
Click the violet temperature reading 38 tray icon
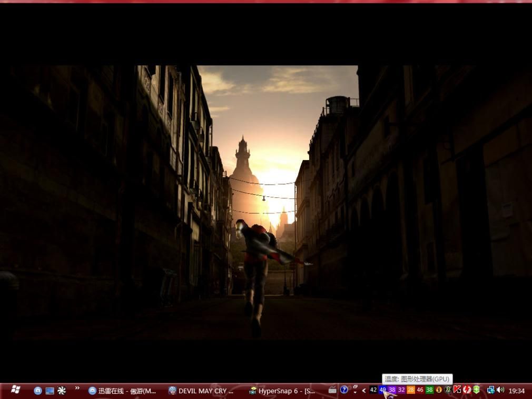tap(392, 390)
